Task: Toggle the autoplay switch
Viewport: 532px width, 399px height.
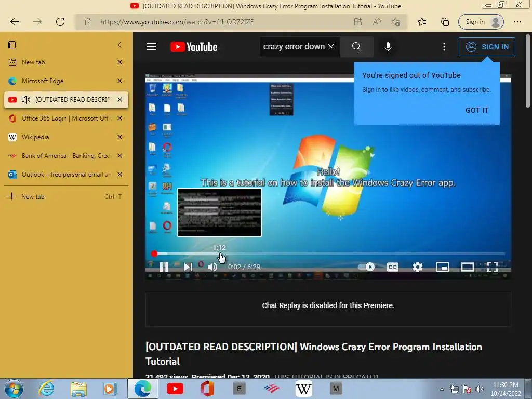Action: point(366,267)
